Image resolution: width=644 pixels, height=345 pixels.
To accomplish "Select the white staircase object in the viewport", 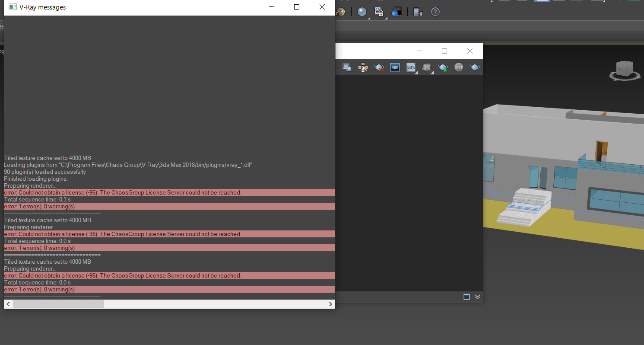I will point(525,207).
